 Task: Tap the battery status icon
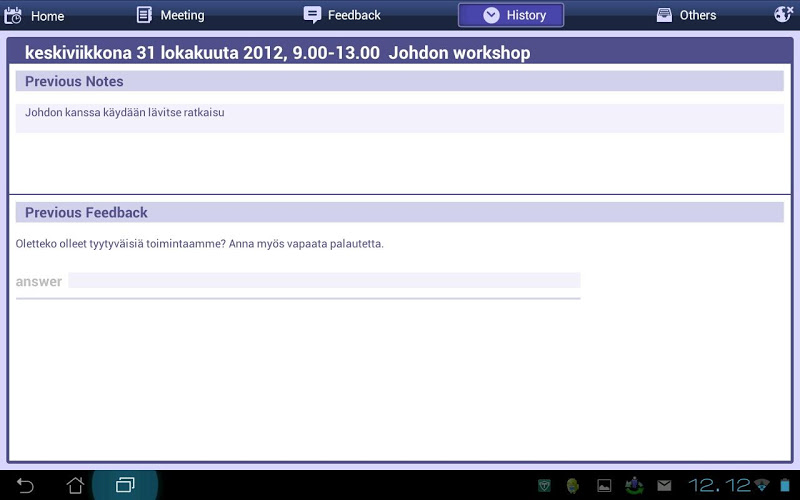(x=785, y=485)
